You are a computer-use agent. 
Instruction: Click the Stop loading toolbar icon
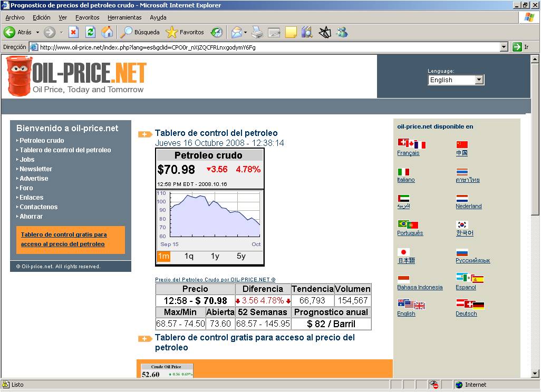pyautogui.click(x=73, y=33)
